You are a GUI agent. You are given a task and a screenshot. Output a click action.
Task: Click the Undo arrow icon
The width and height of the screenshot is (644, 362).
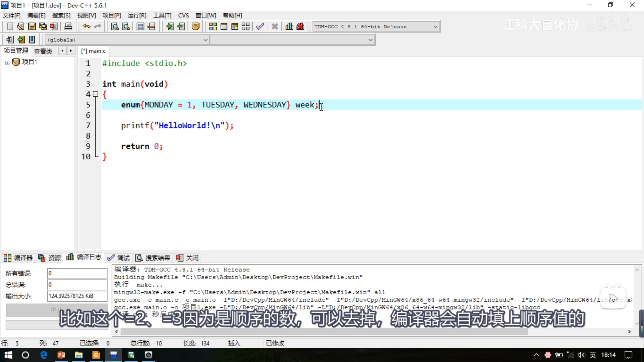point(87,26)
